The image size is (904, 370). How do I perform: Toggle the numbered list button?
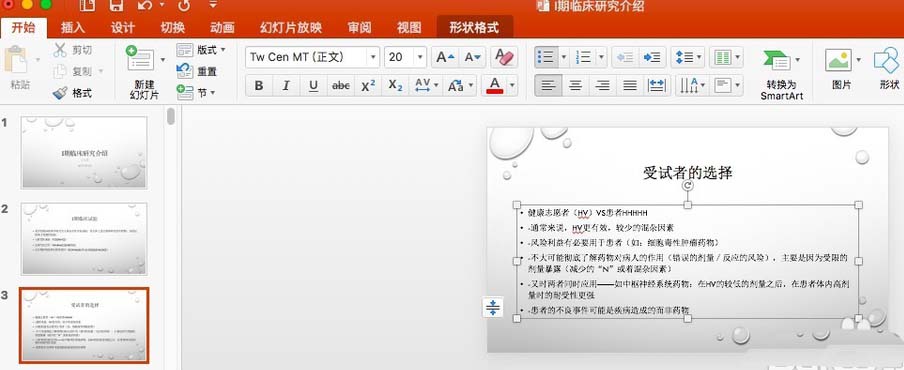(x=583, y=57)
